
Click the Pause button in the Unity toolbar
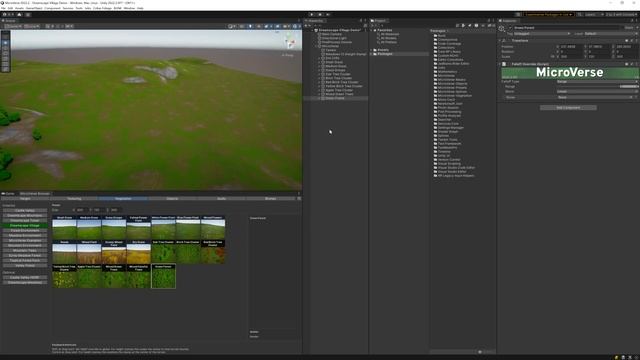320,14
